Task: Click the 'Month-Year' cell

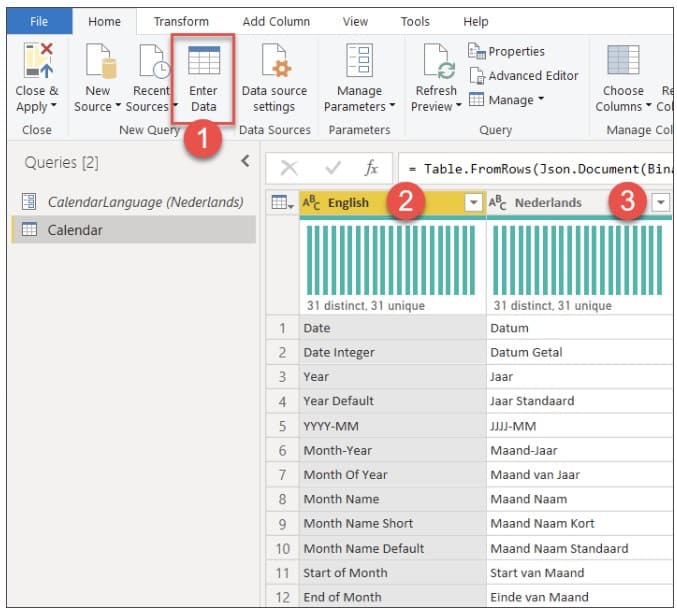Action: (x=393, y=450)
